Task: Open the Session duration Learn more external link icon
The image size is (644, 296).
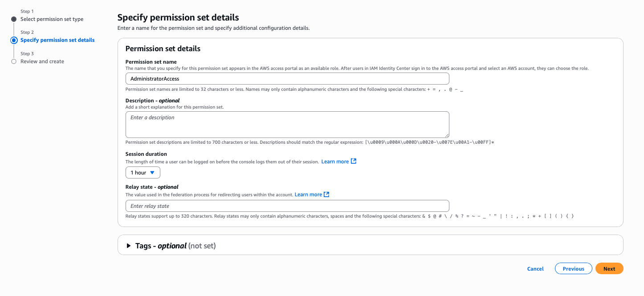Action: click(354, 161)
